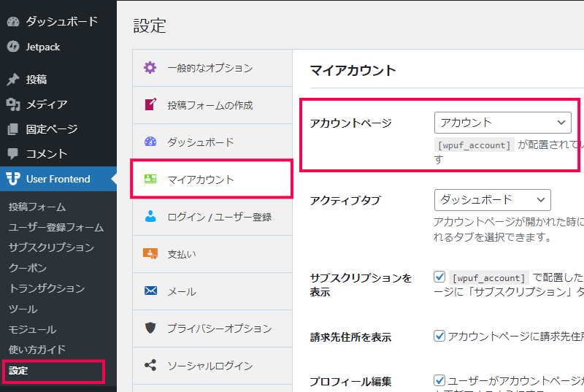Click the コメント speech bubble icon
The image size is (584, 392).
click(13, 154)
